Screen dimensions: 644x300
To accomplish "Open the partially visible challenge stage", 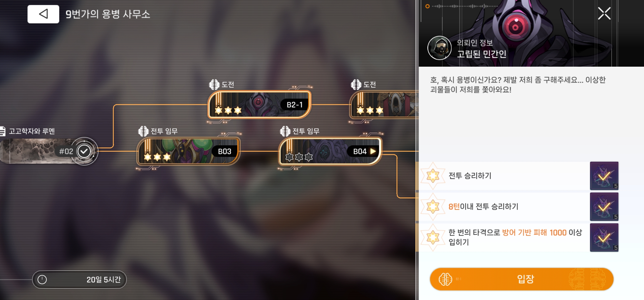I will pyautogui.click(x=384, y=105).
